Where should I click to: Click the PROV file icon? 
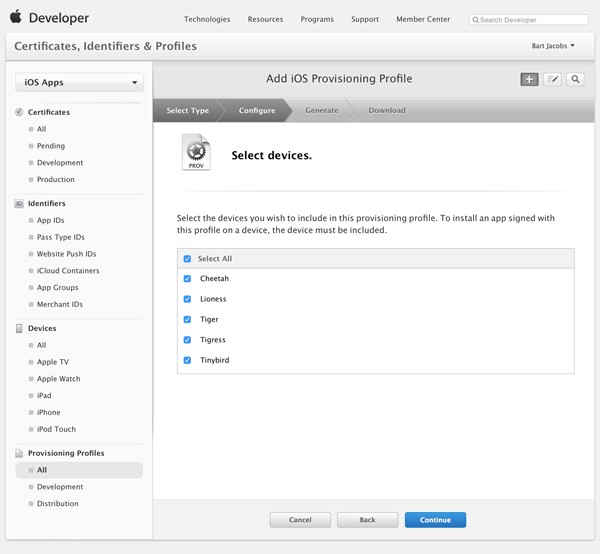click(196, 152)
